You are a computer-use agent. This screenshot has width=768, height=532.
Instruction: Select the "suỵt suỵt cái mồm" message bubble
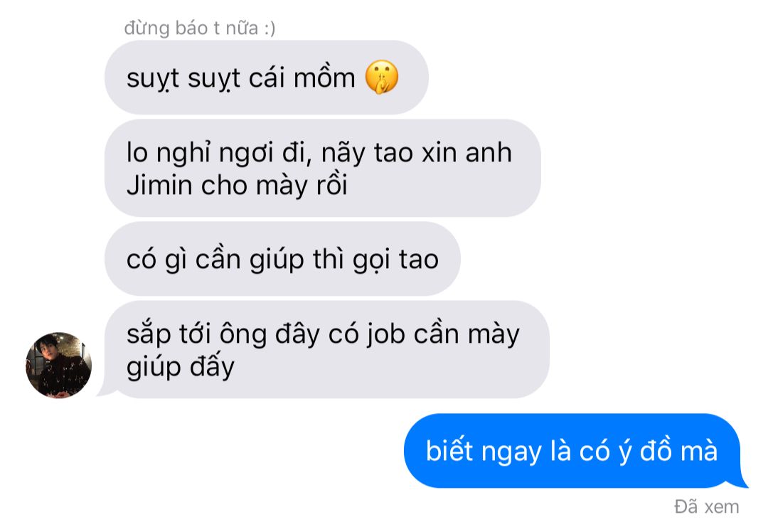point(267,78)
